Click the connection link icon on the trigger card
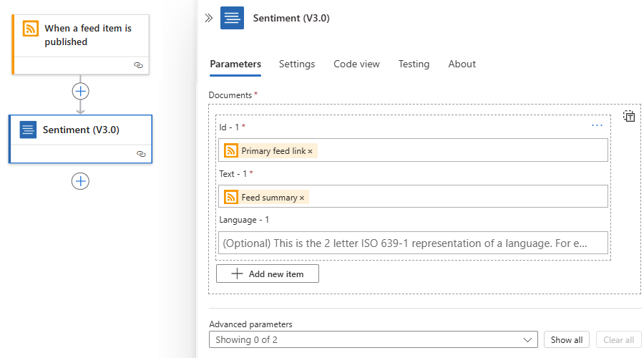This screenshot has width=644, height=358. tap(138, 65)
